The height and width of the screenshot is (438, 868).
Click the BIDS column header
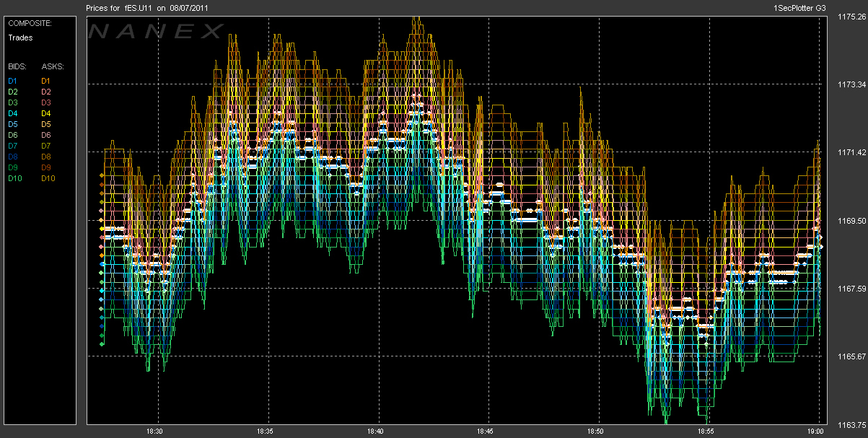17,66
